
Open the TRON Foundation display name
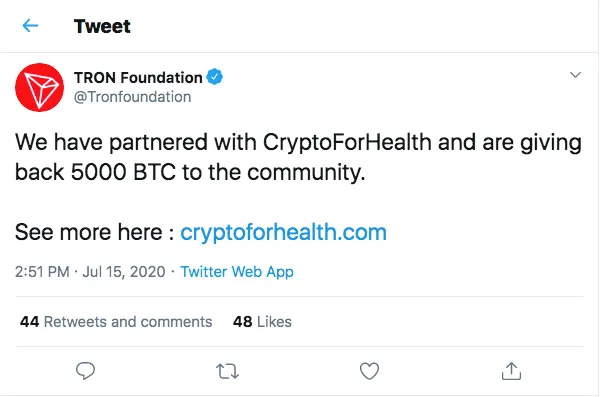click(x=138, y=77)
